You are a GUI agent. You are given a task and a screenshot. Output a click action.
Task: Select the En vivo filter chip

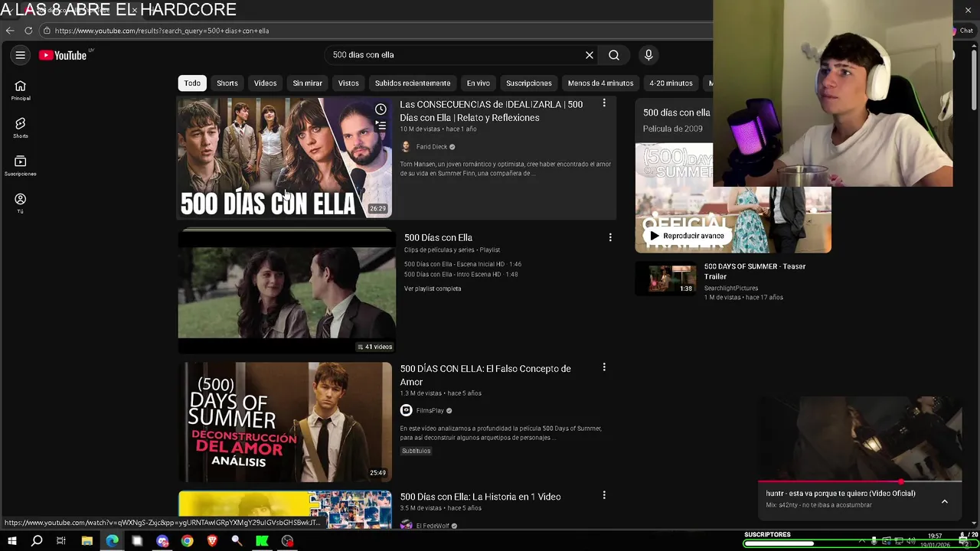pyautogui.click(x=479, y=83)
